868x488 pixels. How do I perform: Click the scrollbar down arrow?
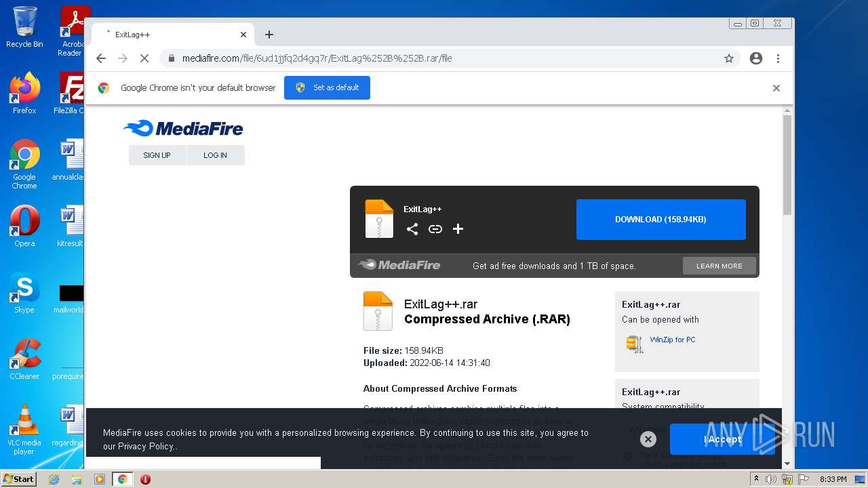point(787,464)
